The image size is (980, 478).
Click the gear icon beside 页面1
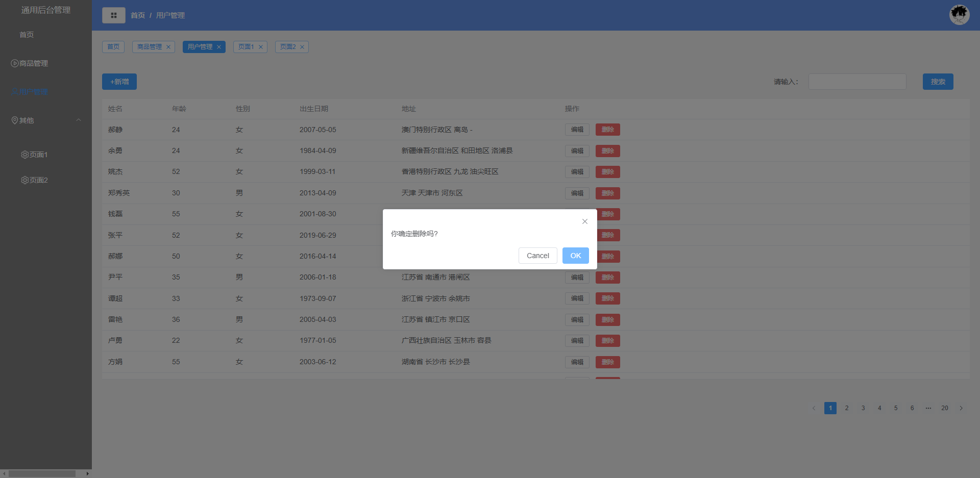coord(24,155)
